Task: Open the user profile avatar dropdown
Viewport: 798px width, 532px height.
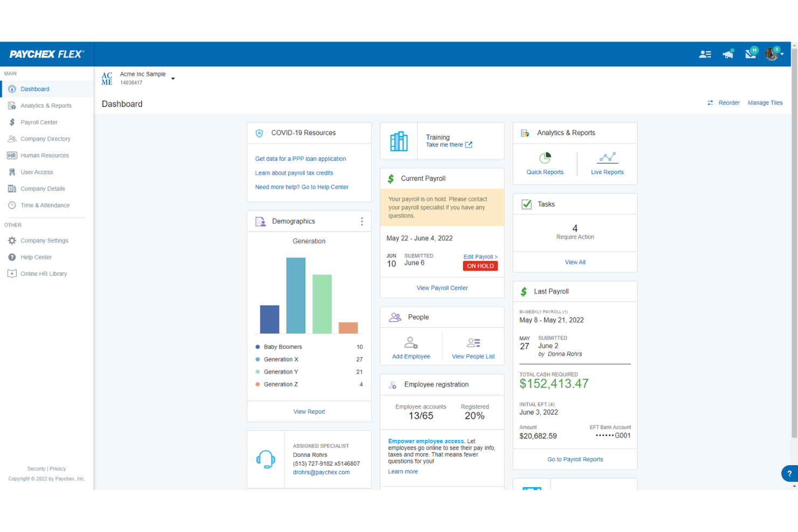Action: tap(772, 53)
